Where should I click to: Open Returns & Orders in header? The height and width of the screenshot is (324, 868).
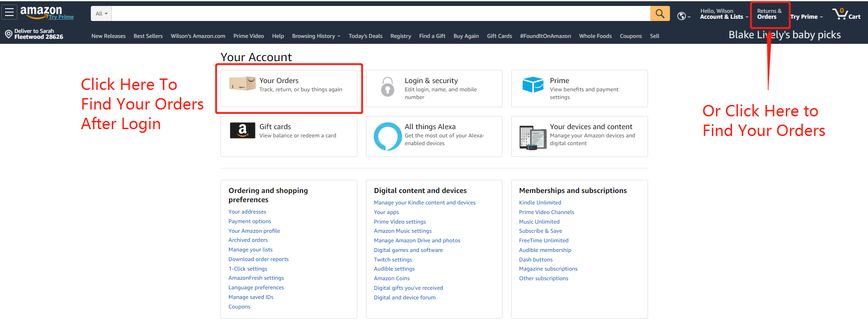(769, 14)
